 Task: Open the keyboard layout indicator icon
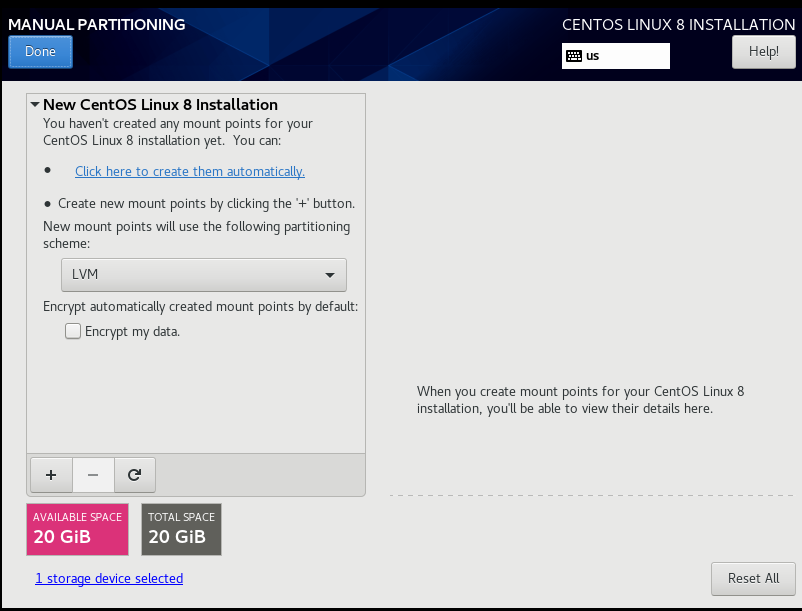(574, 56)
